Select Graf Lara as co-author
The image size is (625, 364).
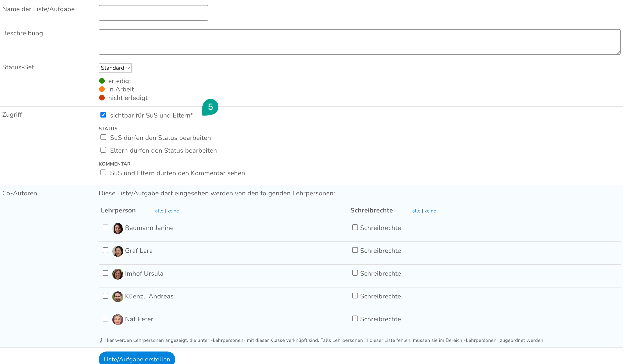(x=106, y=250)
